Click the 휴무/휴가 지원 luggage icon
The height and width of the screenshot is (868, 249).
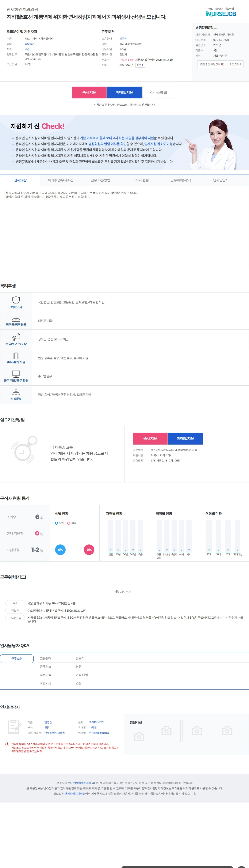pos(16,355)
